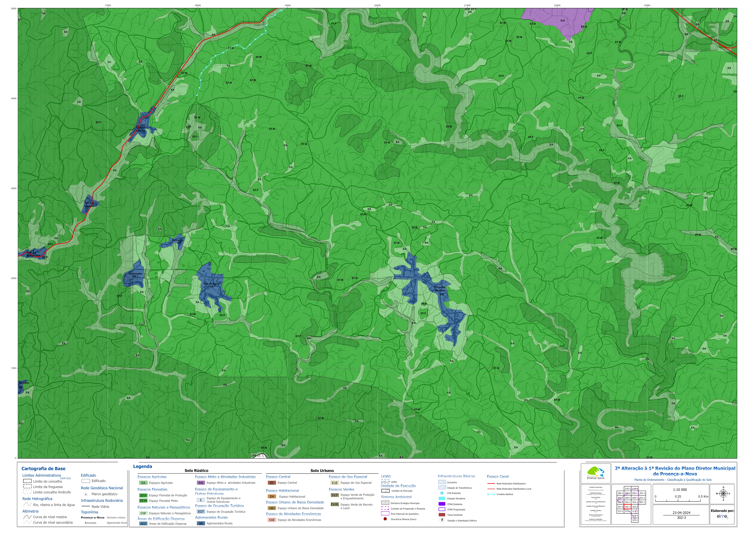Click the AR Aglomerados Rurais blue swatch
Image resolution: width=756 pixels, height=534 pixels.
(201, 523)
